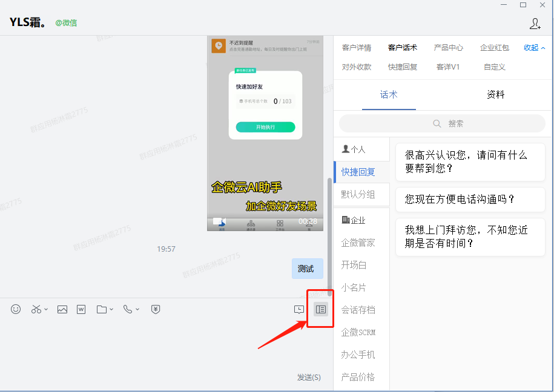Click the yen shield payment icon

tap(156, 309)
